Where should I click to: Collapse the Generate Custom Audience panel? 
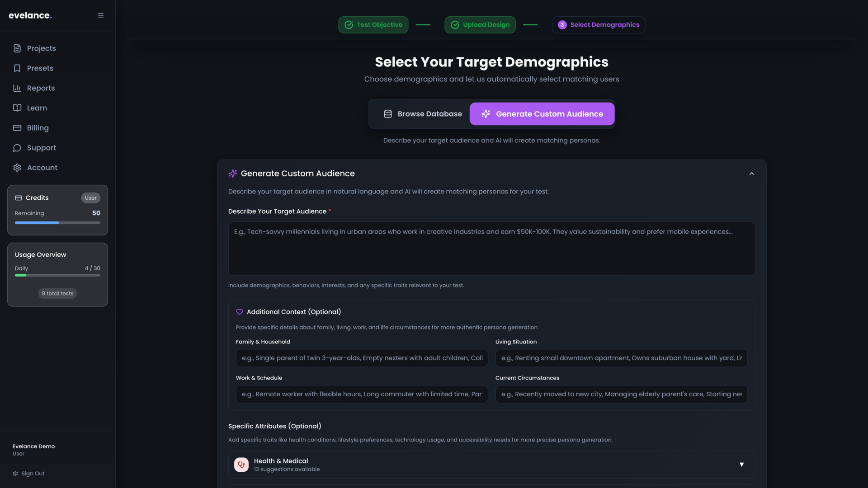click(x=751, y=174)
